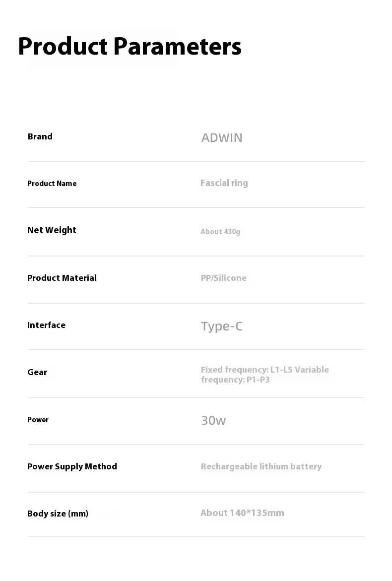
Task: Click the Type-C interface value
Action: (x=222, y=326)
